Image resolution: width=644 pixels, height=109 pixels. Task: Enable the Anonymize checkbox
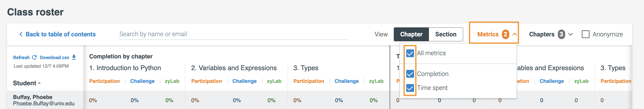coord(585,34)
